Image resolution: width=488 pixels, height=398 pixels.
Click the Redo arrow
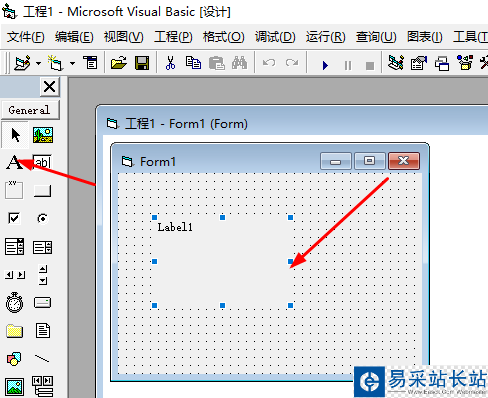pyautogui.click(x=292, y=63)
